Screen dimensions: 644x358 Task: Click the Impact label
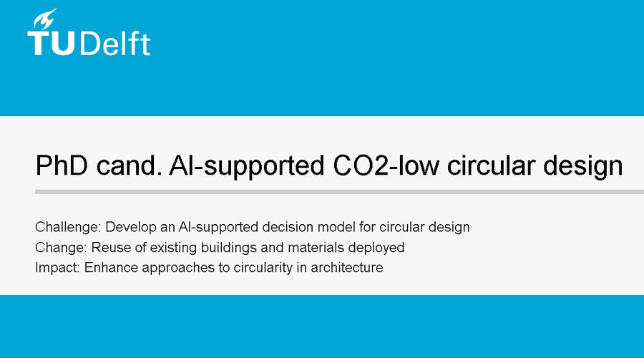click(x=57, y=268)
